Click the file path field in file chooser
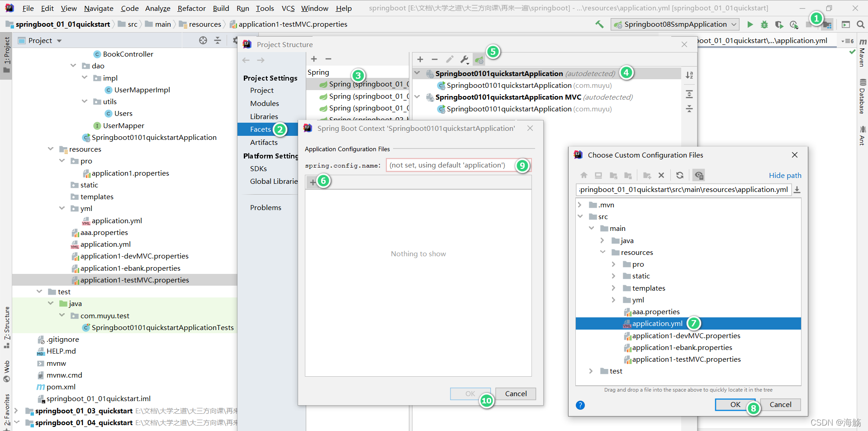The height and width of the screenshot is (431, 868). click(684, 190)
